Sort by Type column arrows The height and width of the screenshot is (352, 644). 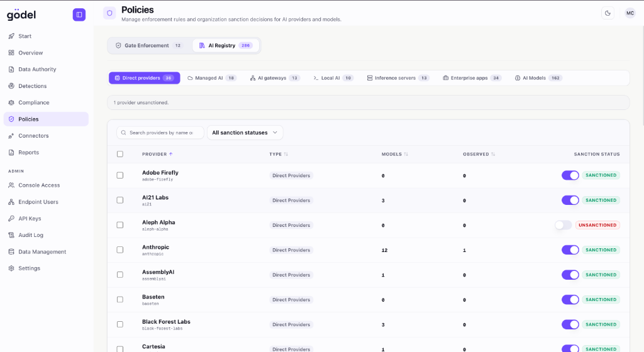click(x=286, y=154)
